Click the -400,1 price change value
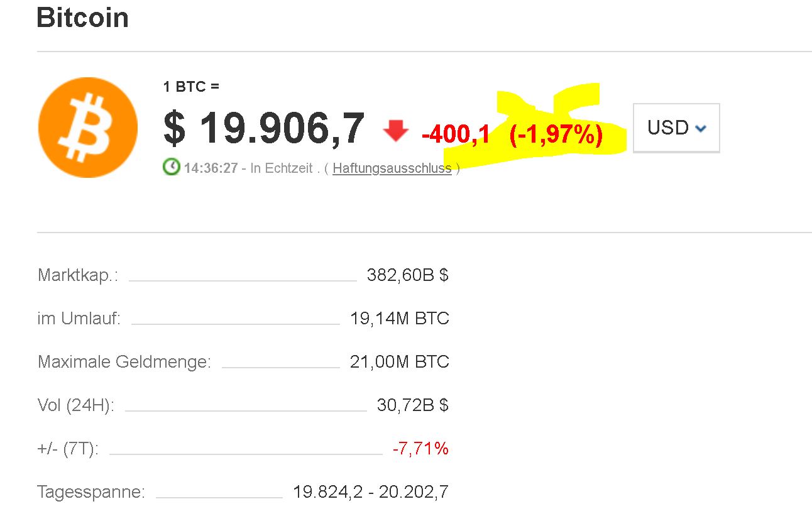The image size is (812, 521). click(x=456, y=134)
